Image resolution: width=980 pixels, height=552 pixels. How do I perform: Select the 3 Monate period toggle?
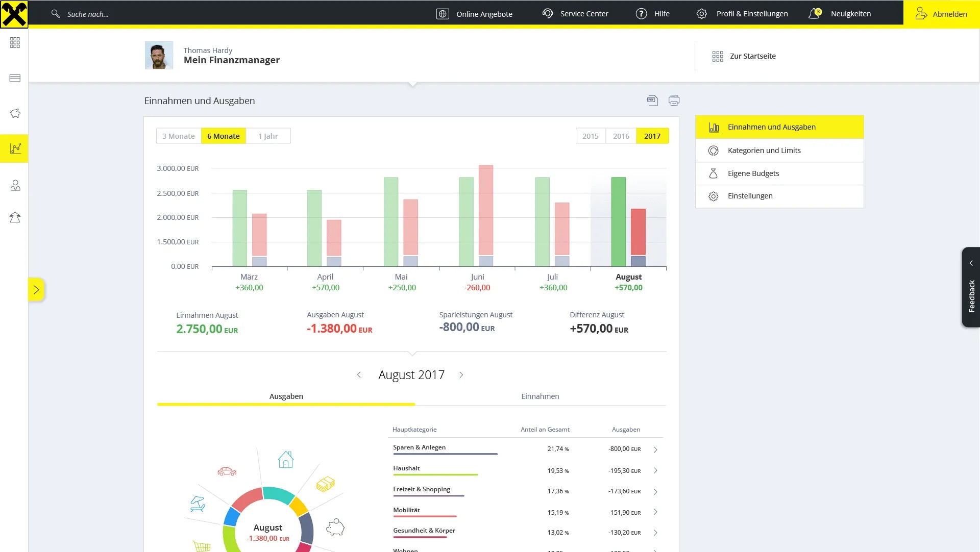178,136
